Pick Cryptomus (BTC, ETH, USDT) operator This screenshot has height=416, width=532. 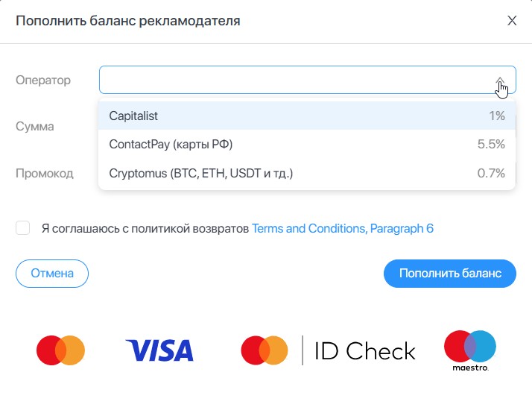point(201,174)
